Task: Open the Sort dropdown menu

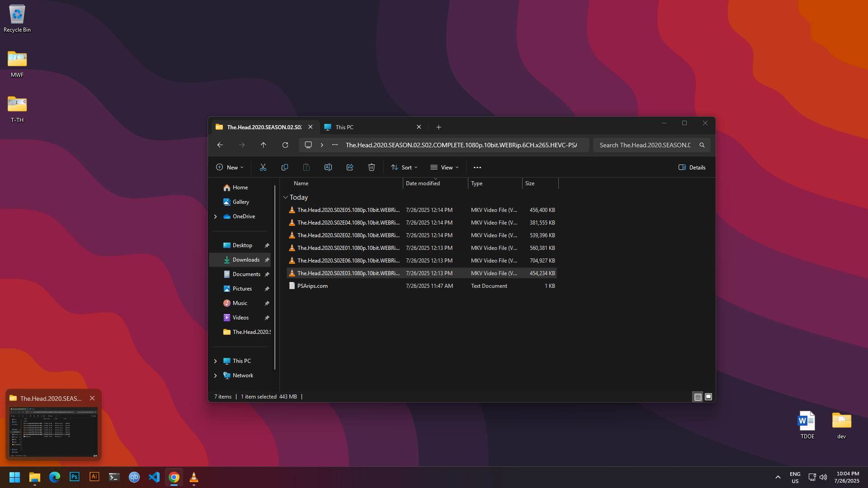Action: (x=404, y=167)
